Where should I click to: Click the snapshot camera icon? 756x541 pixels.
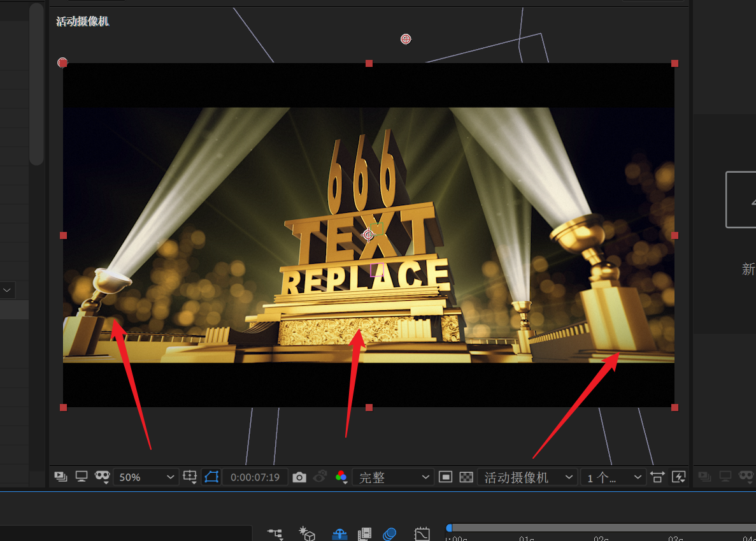pyautogui.click(x=299, y=477)
